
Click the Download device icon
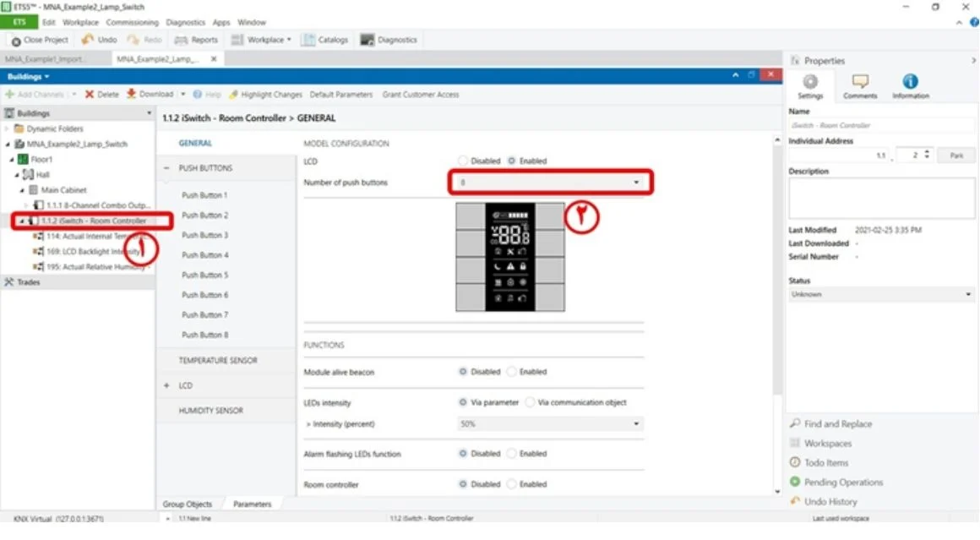pos(131,94)
